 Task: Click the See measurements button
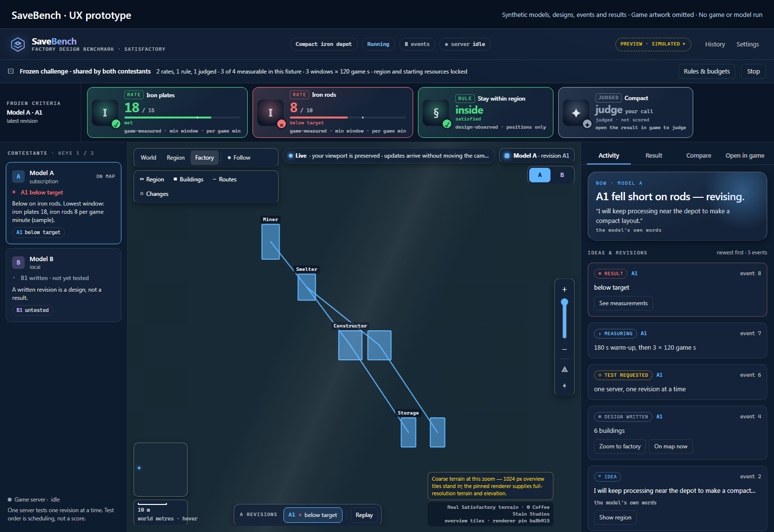point(623,303)
